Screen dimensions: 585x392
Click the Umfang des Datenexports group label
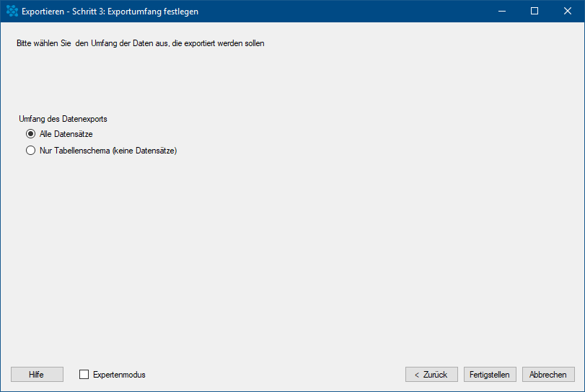tap(63, 119)
